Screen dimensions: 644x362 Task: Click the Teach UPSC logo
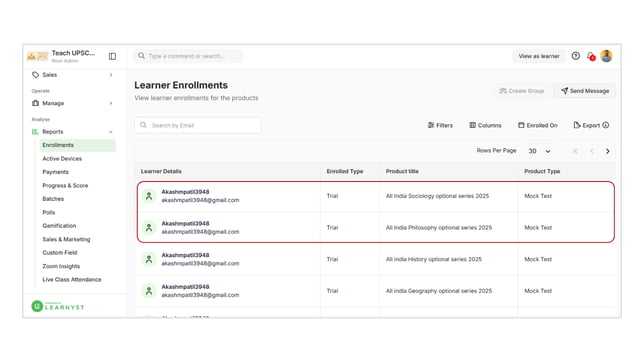click(x=37, y=56)
